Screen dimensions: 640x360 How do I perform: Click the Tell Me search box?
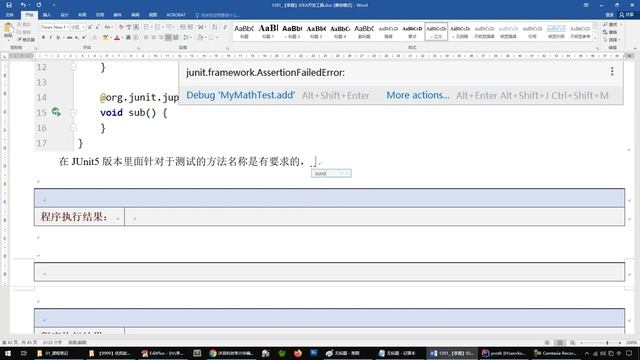click(x=218, y=15)
